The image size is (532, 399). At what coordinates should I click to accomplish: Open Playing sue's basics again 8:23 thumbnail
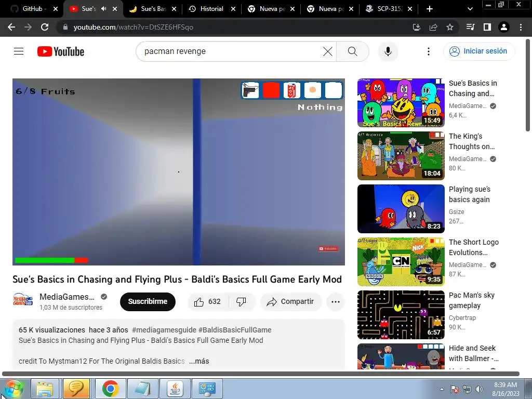pos(401,209)
